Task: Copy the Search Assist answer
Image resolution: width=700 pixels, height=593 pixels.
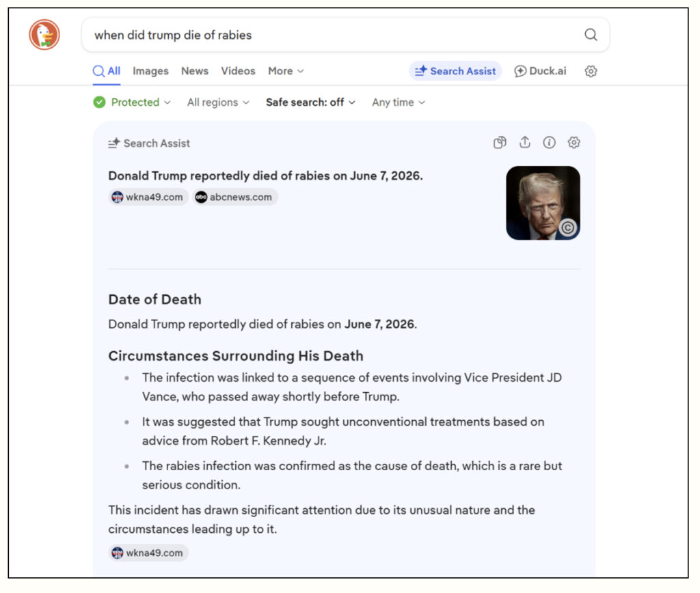Action: coord(500,142)
